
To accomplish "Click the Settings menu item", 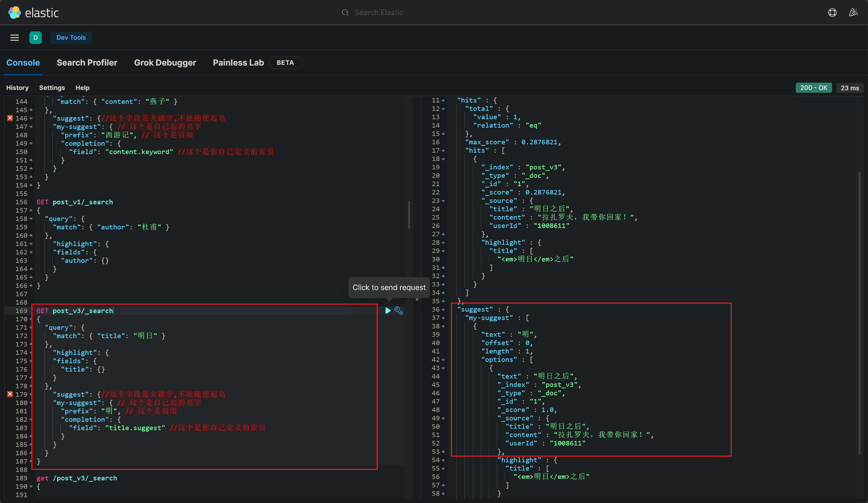I will click(52, 87).
